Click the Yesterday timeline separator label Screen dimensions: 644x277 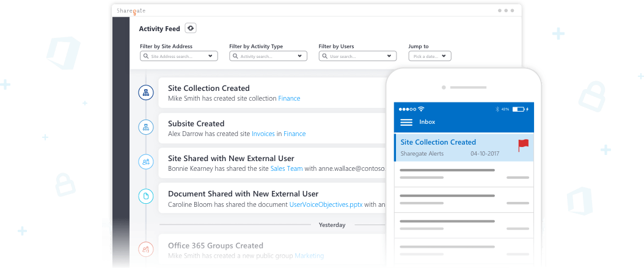point(332,225)
